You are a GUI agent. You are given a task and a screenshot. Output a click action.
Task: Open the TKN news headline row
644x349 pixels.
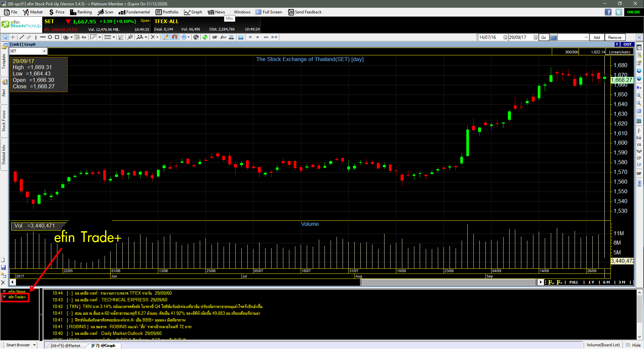coord(158,306)
